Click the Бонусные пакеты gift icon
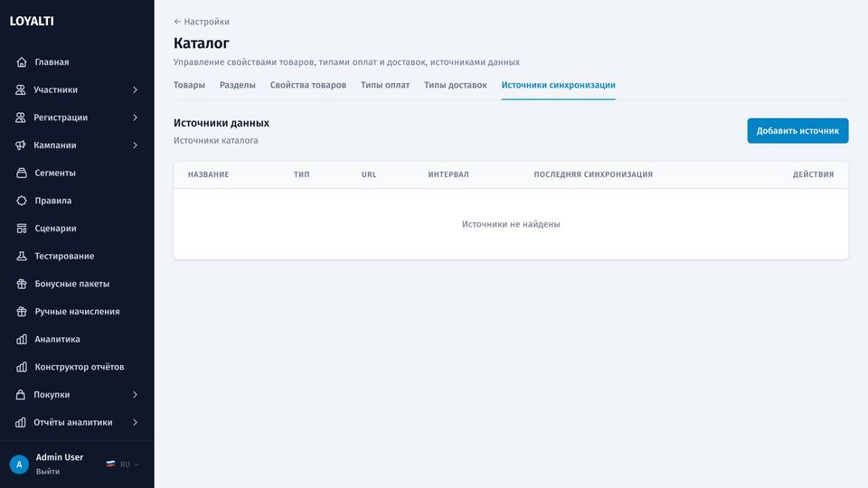The height and width of the screenshot is (488, 868). point(22,283)
